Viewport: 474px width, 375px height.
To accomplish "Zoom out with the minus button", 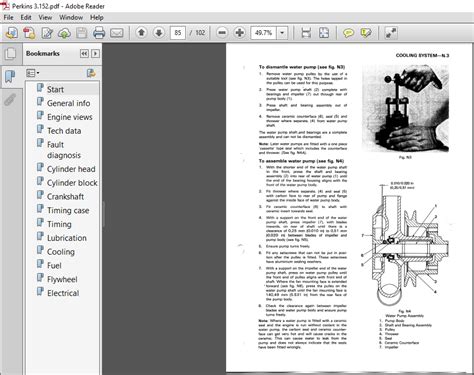I will click(x=222, y=33).
